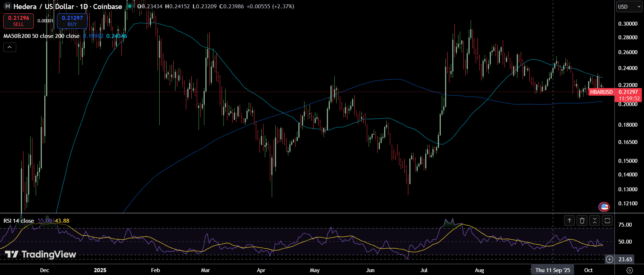This screenshot has width=644, height=275.
Task: Open the USD currency dropdown
Action: 629,6
